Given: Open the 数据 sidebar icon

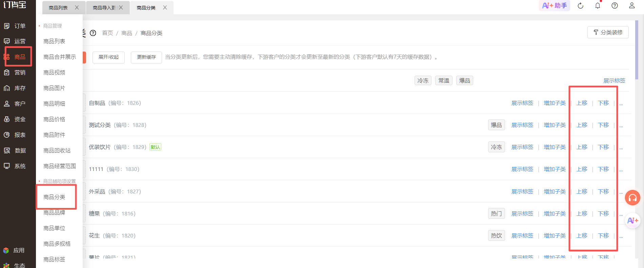Looking at the screenshot, I should [7, 151].
